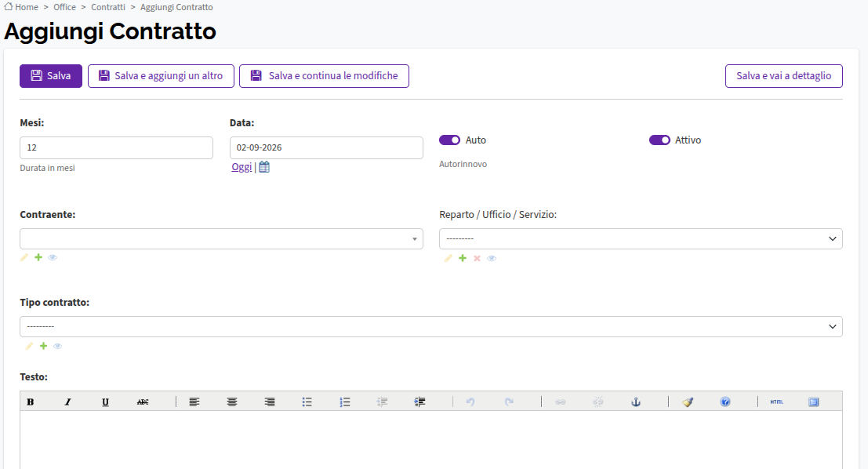The image size is (868, 469).
Task: Add a new Contraente with the green plus
Action: coord(38,257)
